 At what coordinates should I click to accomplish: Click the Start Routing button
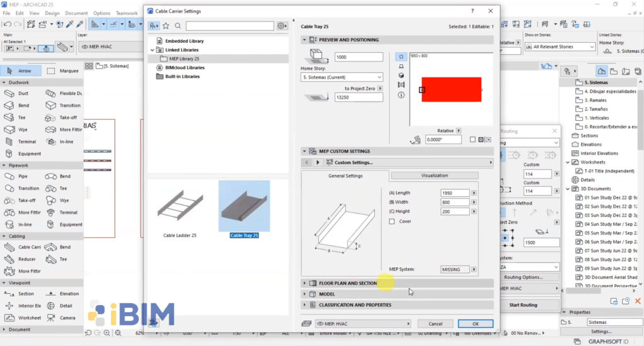point(523,305)
